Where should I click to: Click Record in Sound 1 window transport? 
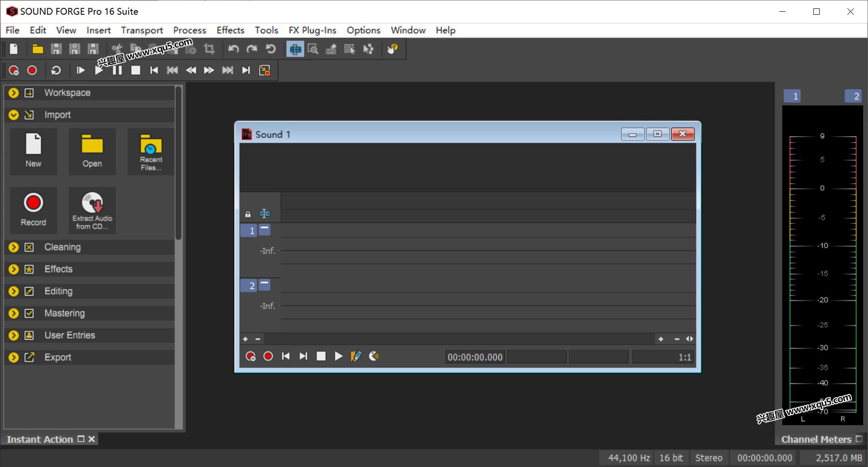pyautogui.click(x=268, y=356)
